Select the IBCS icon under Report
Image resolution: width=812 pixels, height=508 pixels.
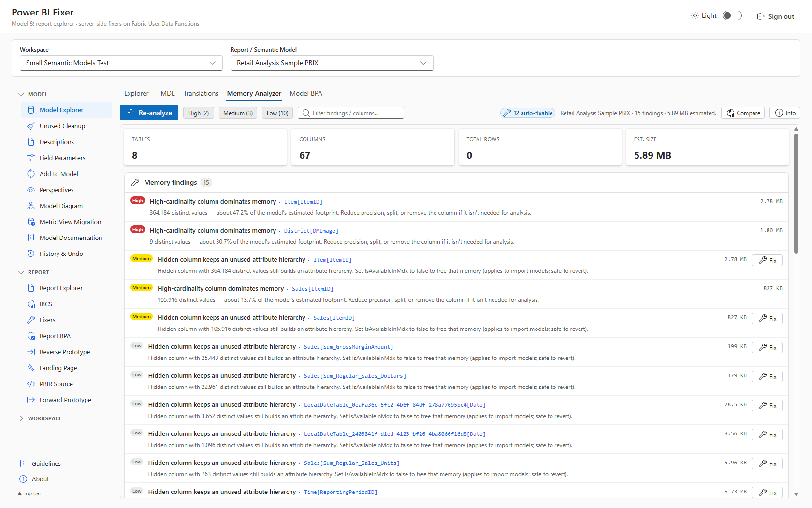(31, 304)
